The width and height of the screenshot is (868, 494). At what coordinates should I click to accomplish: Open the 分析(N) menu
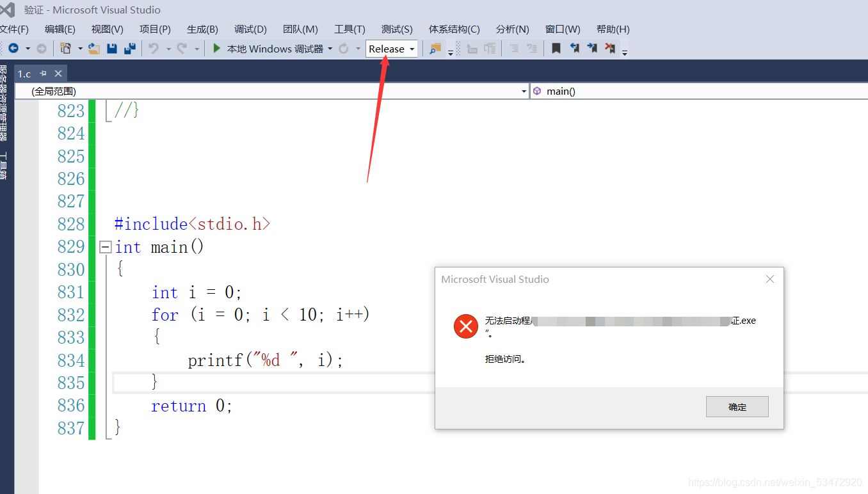click(513, 29)
